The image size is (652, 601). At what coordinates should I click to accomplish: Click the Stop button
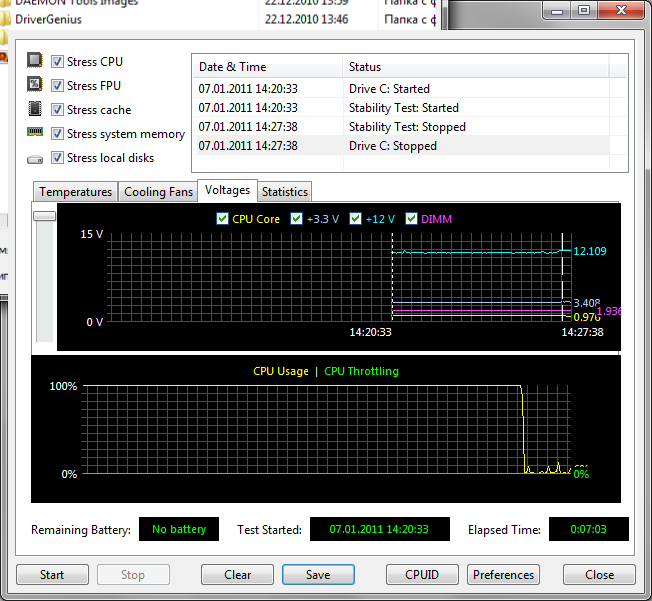(x=133, y=574)
